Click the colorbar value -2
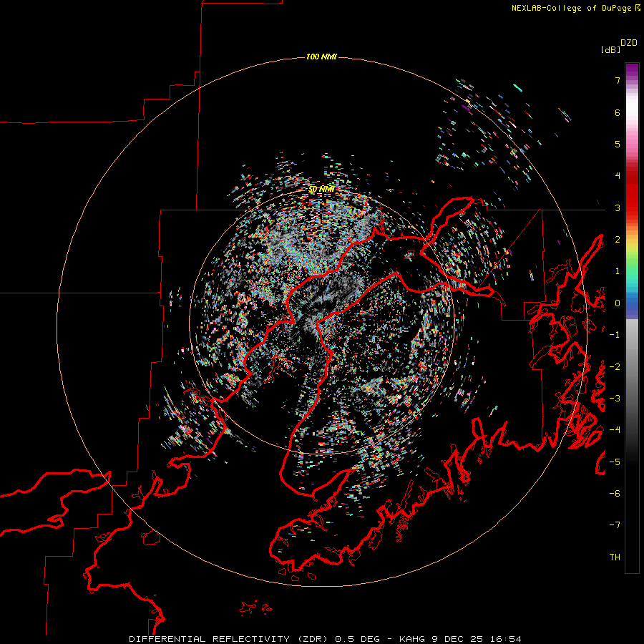The image size is (644, 644). pyautogui.click(x=615, y=367)
